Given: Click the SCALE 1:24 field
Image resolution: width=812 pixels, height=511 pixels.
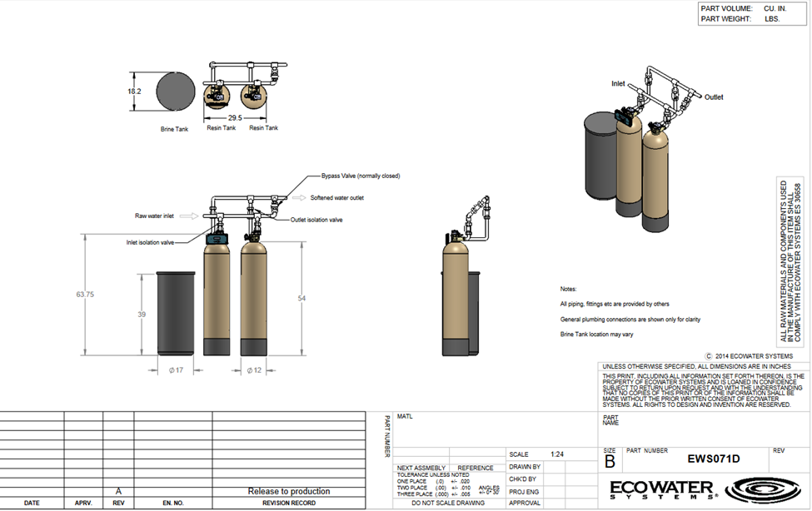Looking at the screenshot, I should [x=551, y=454].
